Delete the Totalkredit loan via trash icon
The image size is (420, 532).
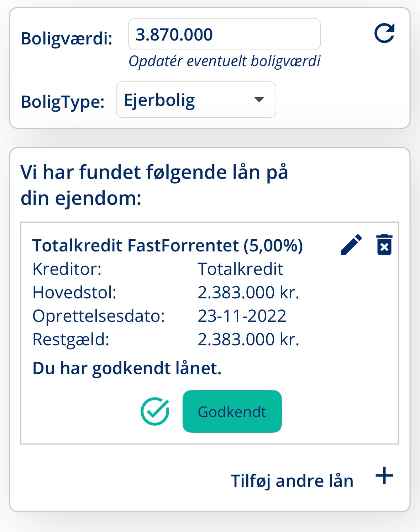[384, 245]
